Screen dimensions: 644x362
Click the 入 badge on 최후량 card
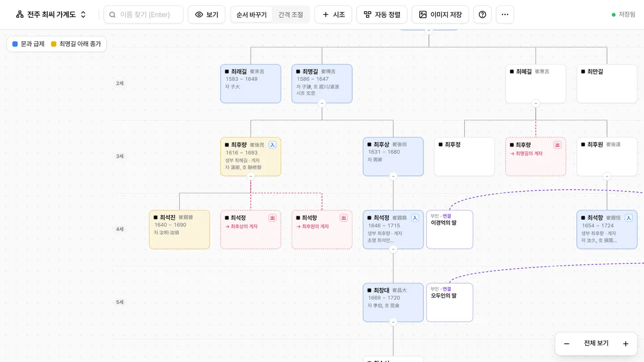[272, 145]
